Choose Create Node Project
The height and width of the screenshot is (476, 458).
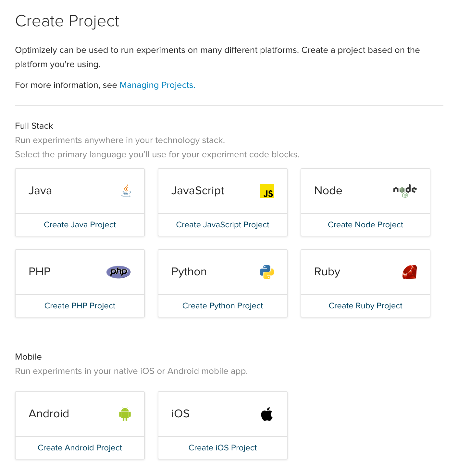(365, 225)
